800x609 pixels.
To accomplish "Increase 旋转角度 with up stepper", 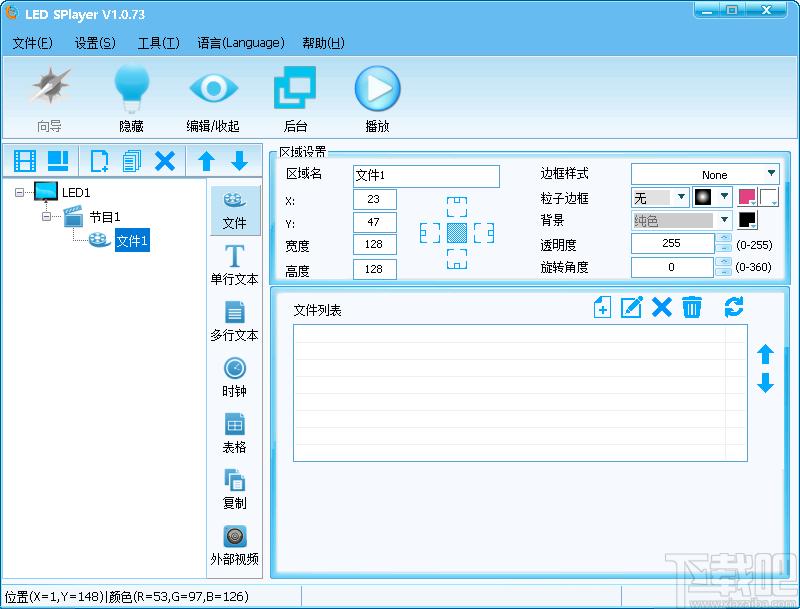I will tap(723, 262).
